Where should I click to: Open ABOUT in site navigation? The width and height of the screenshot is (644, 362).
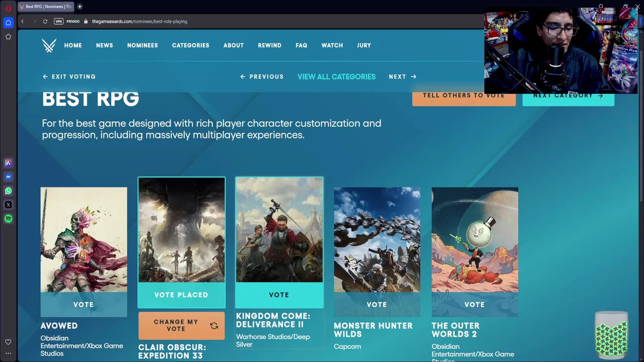click(x=233, y=45)
